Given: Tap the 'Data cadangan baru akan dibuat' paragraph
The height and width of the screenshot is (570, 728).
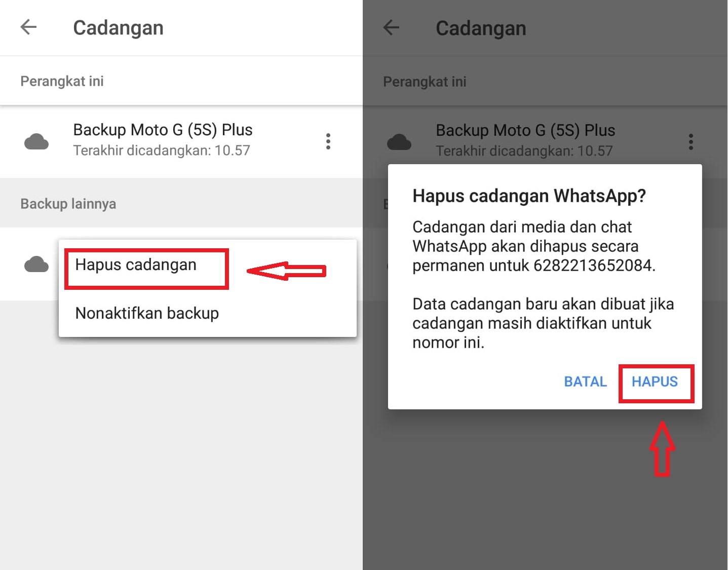Looking at the screenshot, I should point(543,323).
